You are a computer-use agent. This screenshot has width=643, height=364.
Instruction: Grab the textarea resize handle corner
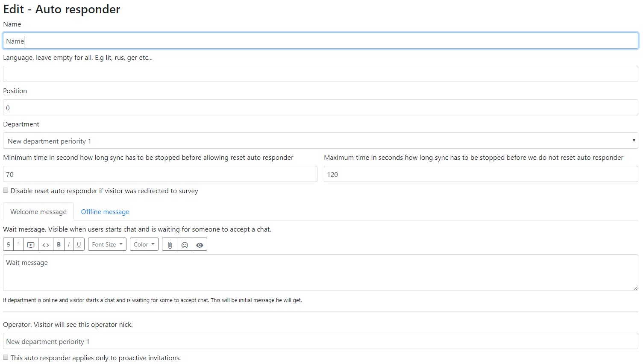pyautogui.click(x=635, y=288)
